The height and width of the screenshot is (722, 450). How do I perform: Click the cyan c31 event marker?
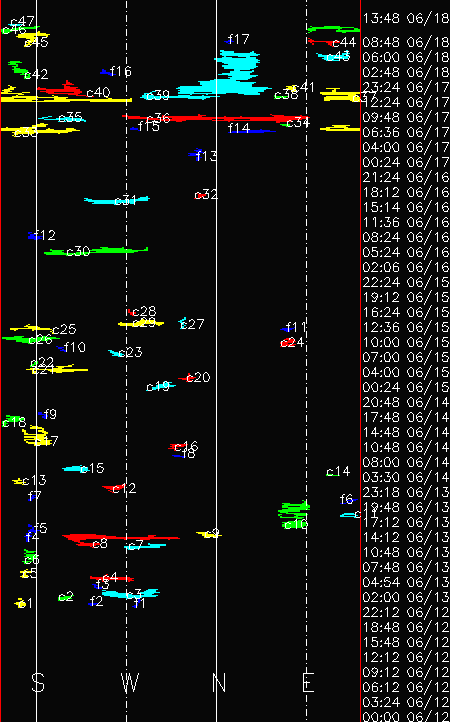pyautogui.click(x=117, y=200)
